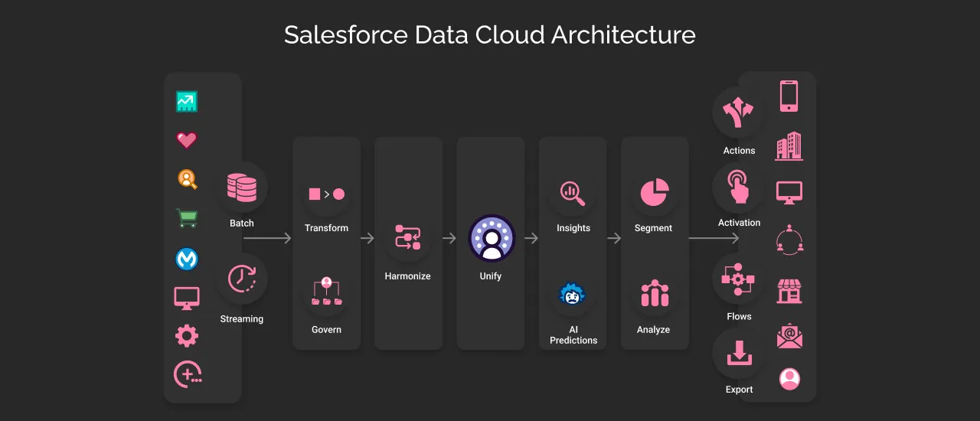Click the pink user avatar icon
The height and width of the screenshot is (421, 980).
789,378
